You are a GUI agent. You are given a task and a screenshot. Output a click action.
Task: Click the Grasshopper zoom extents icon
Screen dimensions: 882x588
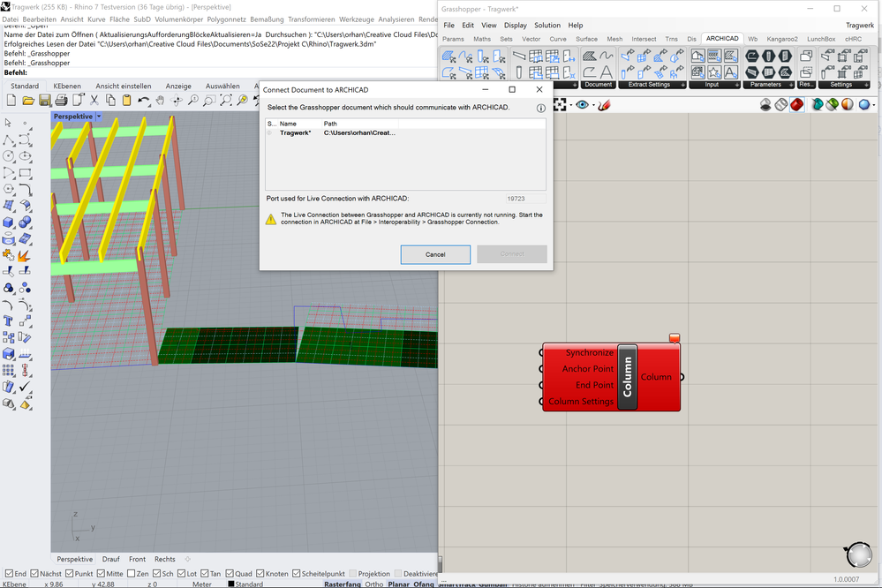(x=561, y=105)
